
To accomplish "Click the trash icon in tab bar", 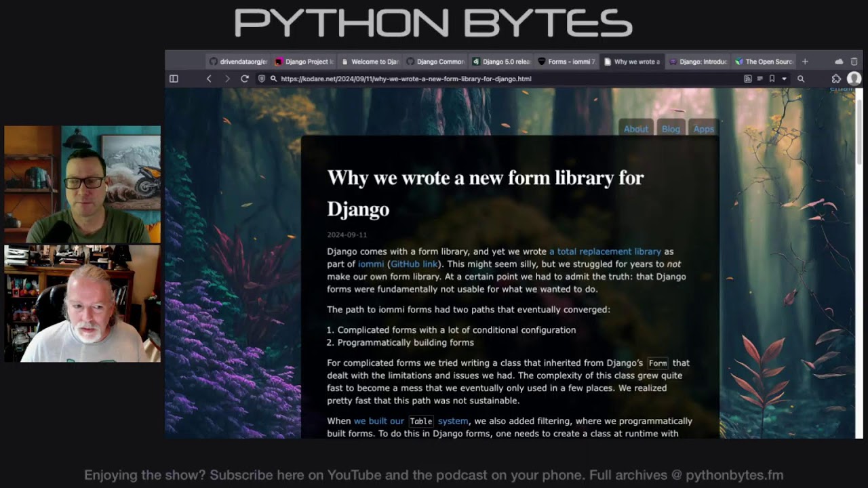I will (854, 62).
